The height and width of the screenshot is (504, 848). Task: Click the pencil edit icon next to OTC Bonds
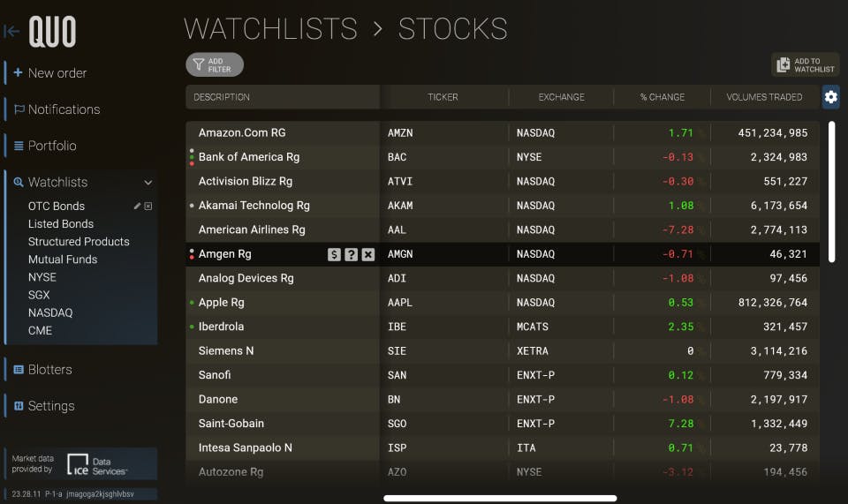(x=138, y=206)
